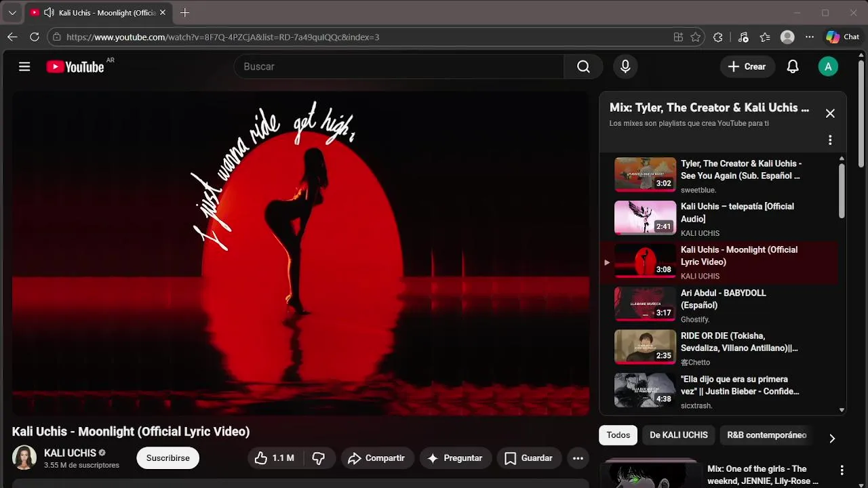Open browser extensions puzzle icon
The height and width of the screenshot is (488, 868).
coord(718,37)
